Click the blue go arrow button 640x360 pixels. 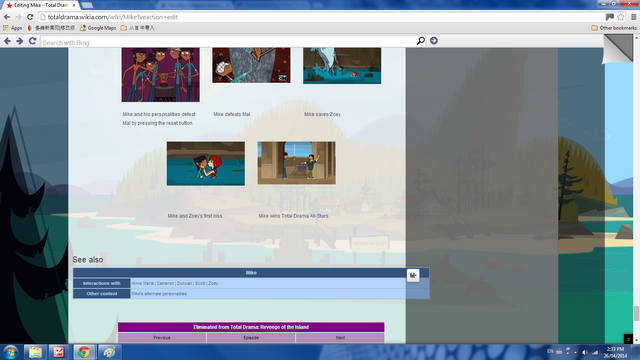pos(434,41)
